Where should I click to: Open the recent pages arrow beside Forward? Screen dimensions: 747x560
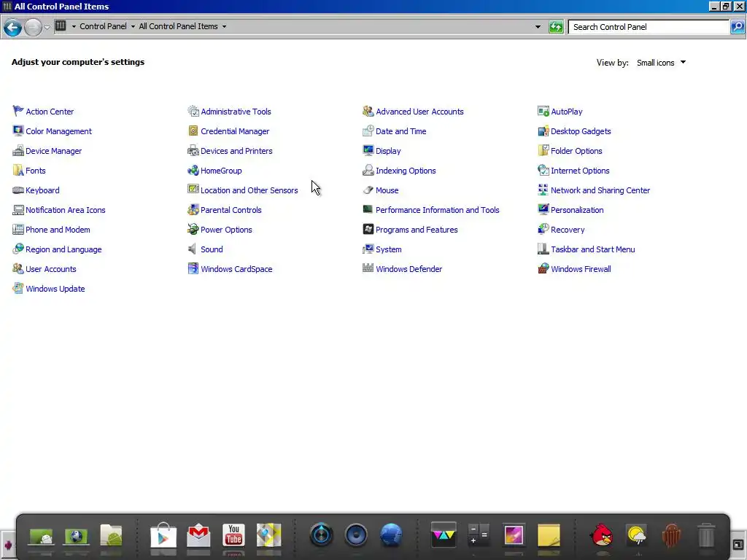47,27
